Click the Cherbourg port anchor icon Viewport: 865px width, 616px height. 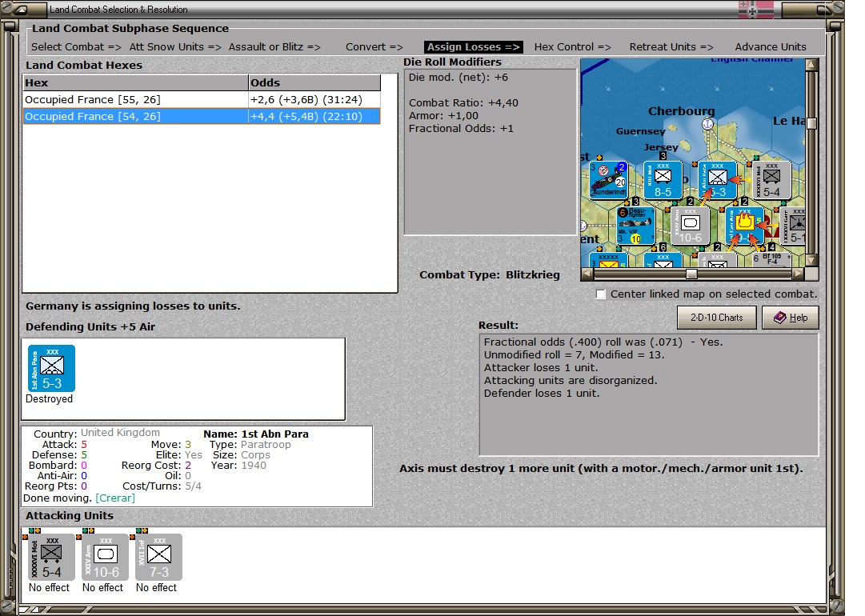point(707,125)
